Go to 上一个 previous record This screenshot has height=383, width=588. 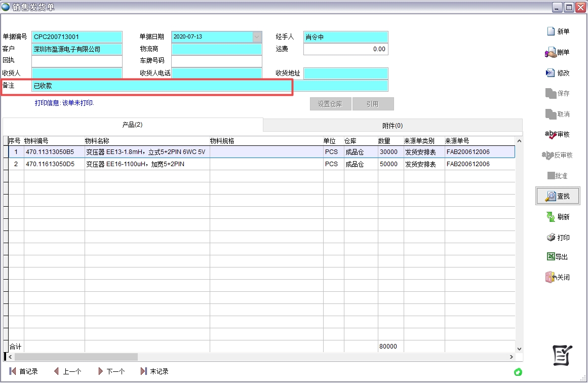tap(67, 371)
